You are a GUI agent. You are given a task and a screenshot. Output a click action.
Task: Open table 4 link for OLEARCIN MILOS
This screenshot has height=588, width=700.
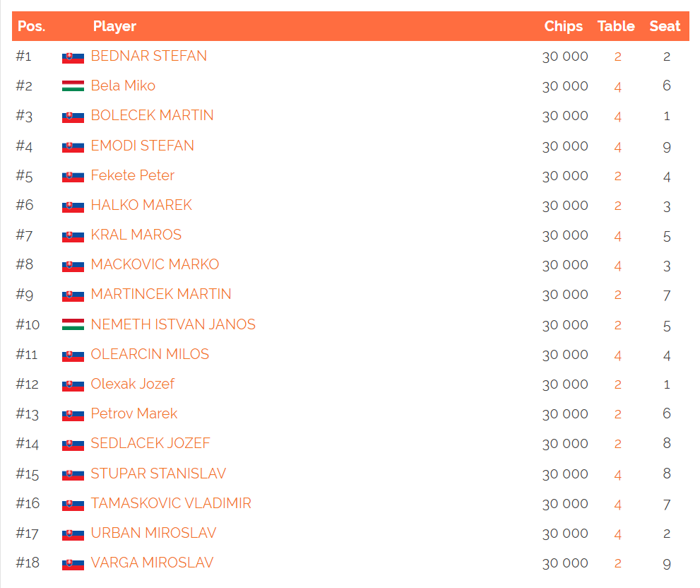618,355
